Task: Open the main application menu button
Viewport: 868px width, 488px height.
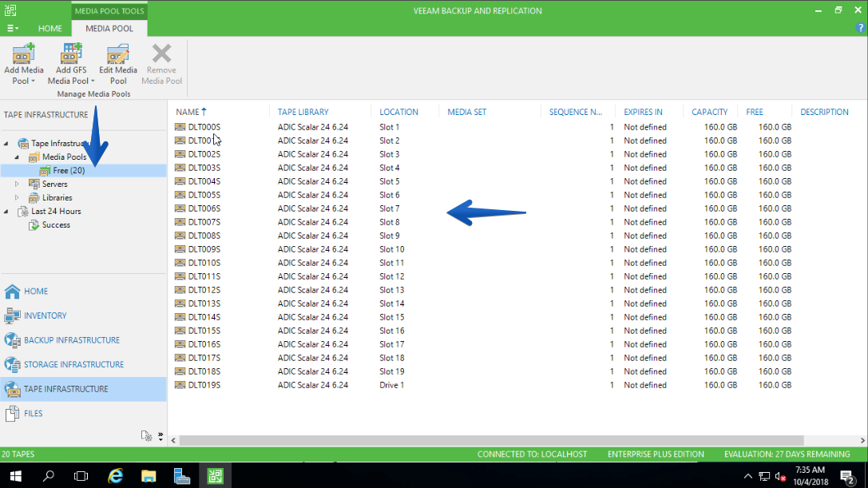Action: point(12,28)
